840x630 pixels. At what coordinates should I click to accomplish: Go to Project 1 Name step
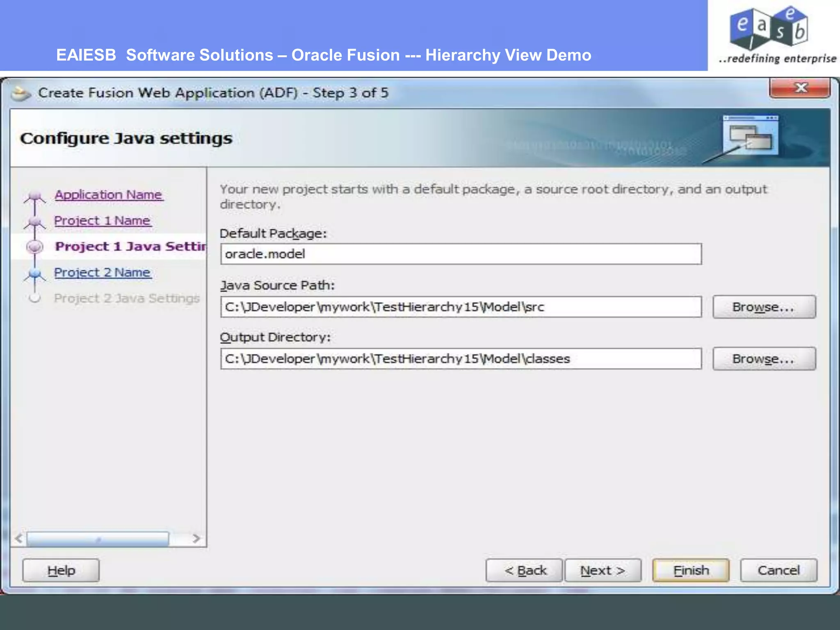pyautogui.click(x=103, y=221)
